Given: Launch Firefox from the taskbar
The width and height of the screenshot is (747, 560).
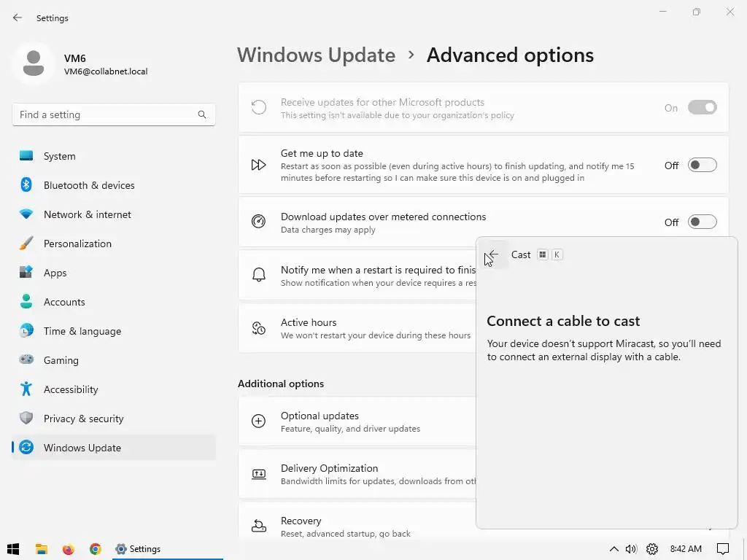Looking at the screenshot, I should tap(69, 548).
